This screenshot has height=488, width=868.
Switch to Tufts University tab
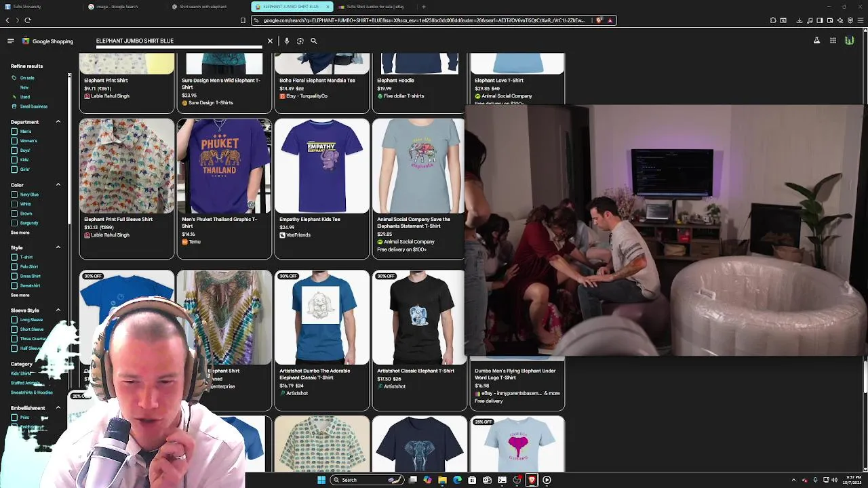pos(41,7)
